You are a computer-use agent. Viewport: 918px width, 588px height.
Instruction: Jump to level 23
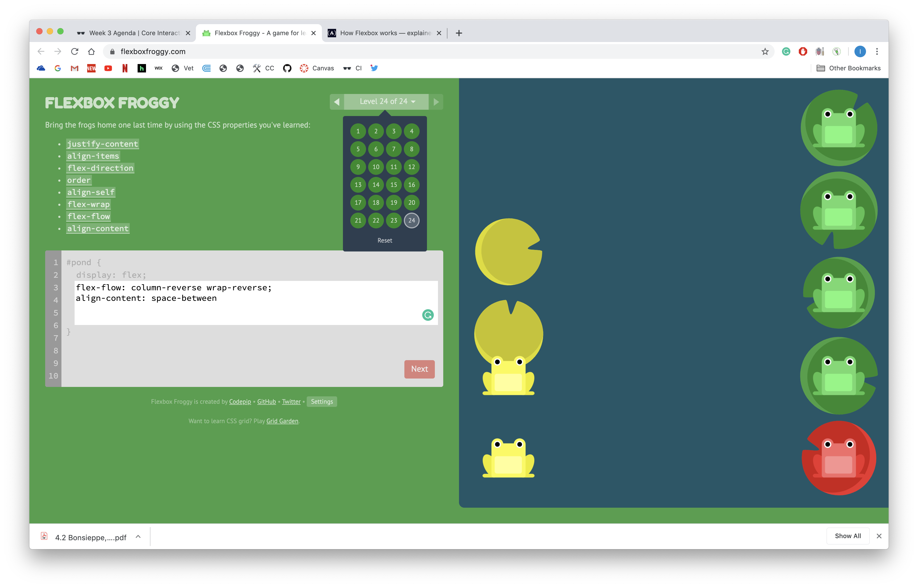coord(394,220)
